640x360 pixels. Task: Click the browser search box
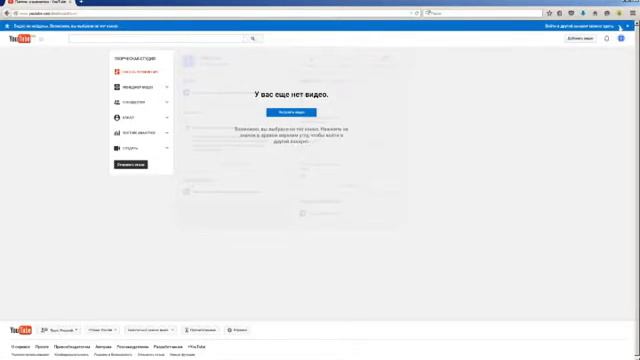coord(483,13)
